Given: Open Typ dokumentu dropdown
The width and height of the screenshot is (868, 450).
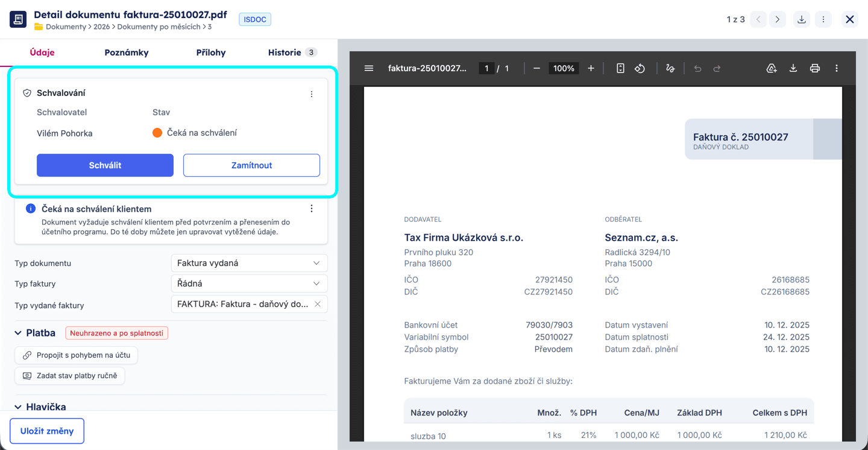Looking at the screenshot, I should coord(249,263).
